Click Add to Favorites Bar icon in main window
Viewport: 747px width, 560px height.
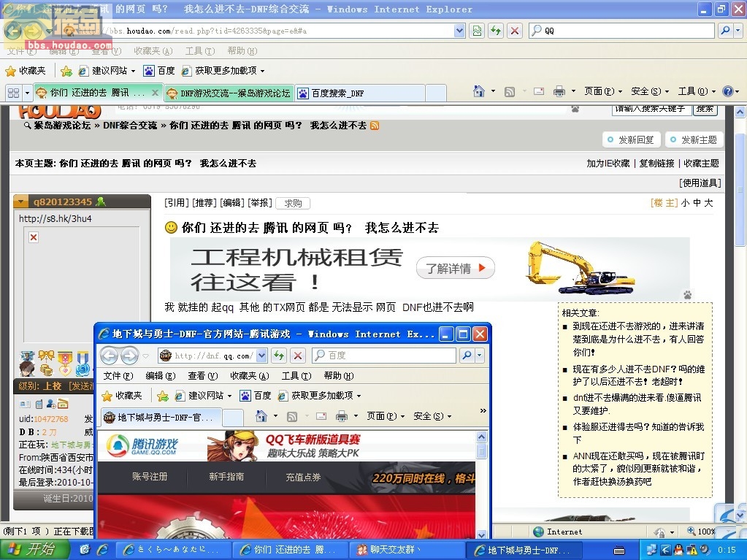coord(66,71)
